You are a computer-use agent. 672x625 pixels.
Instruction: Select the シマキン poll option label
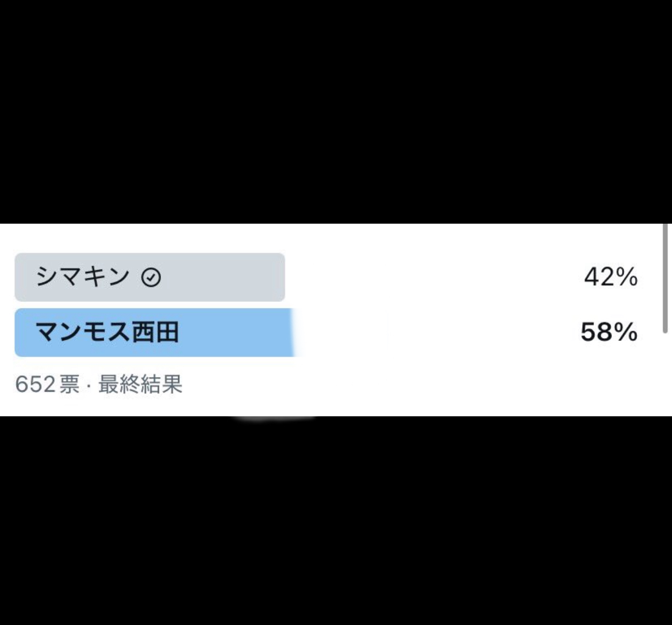(x=82, y=277)
